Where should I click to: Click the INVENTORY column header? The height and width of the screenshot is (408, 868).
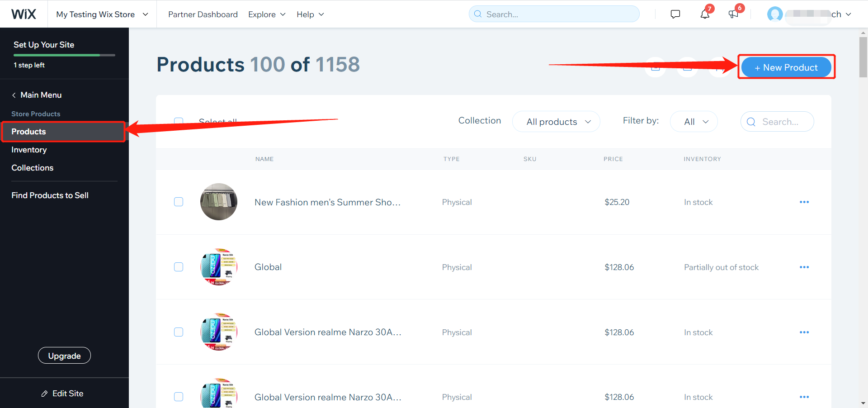[702, 159]
